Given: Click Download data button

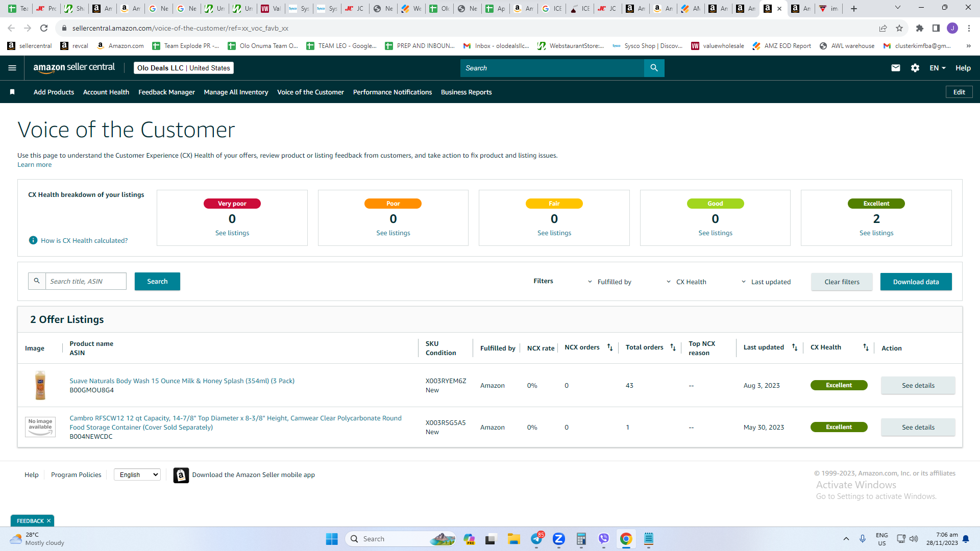Looking at the screenshot, I should (916, 282).
